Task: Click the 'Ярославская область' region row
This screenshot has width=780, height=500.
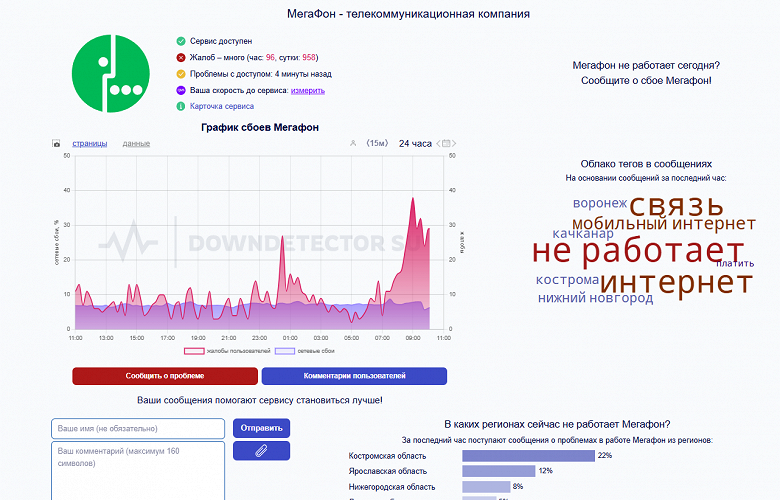Action: pyautogui.click(x=388, y=471)
